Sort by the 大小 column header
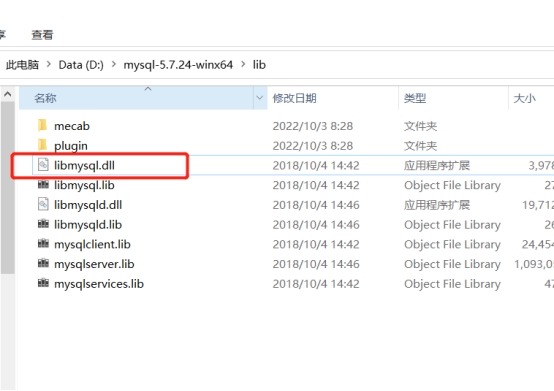Screen dimensions: 554x391 pos(524,98)
